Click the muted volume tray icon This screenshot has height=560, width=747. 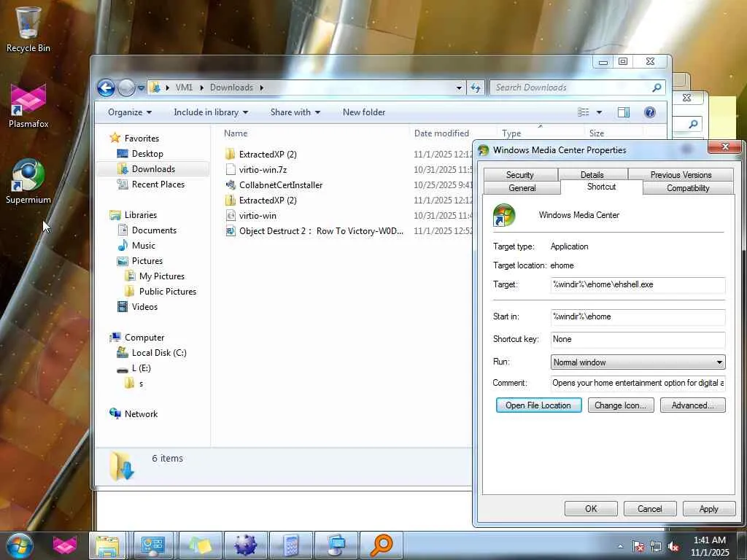coord(673,547)
